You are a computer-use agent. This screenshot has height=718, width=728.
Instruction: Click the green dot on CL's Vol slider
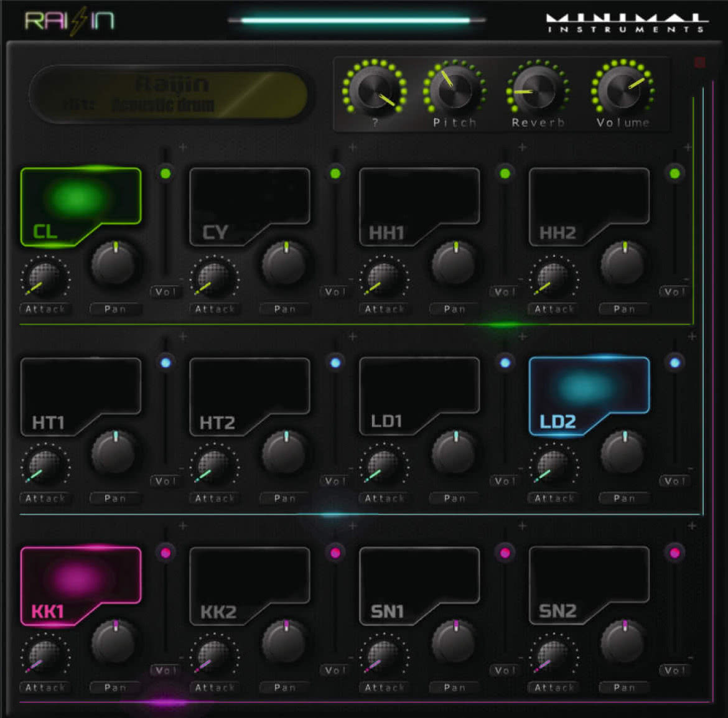[166, 174]
